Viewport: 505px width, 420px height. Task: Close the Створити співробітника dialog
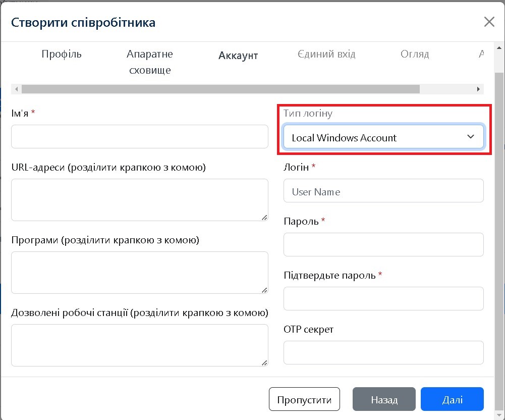[489, 22]
